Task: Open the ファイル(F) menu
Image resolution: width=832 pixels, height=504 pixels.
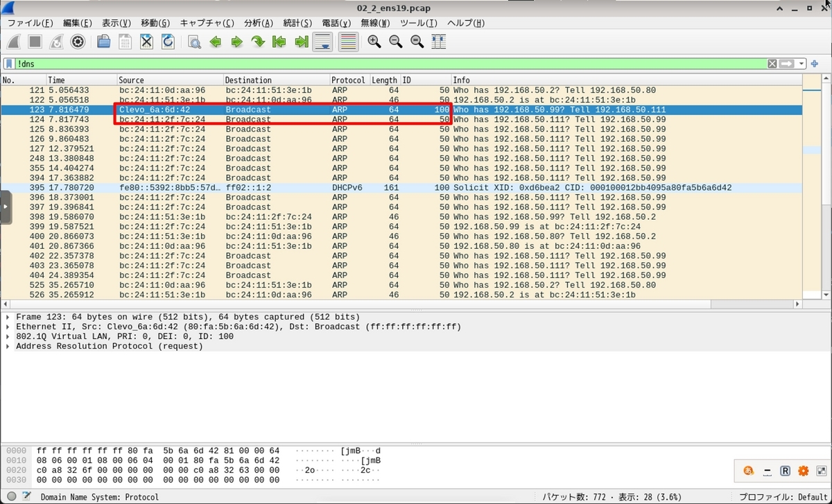Action: coord(30,23)
